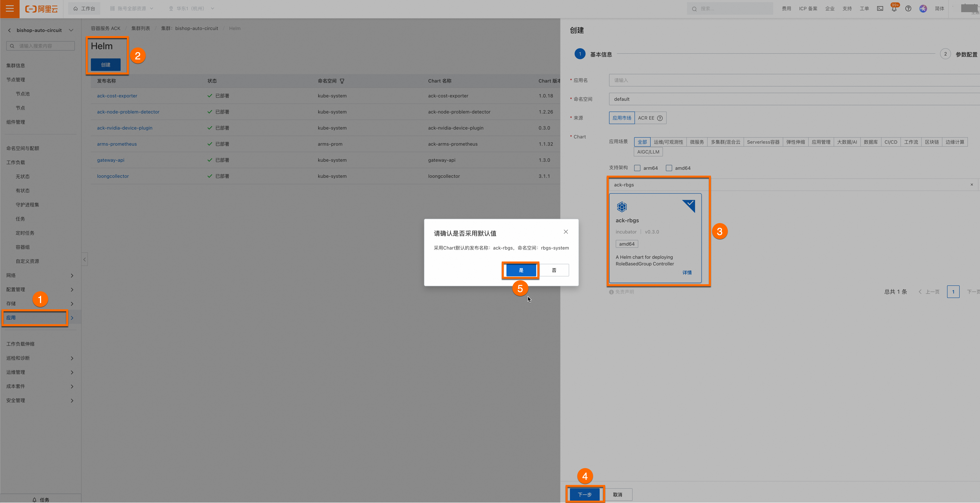Click the help question mark icon
This screenshot has height=503, width=980.
(x=908, y=9)
